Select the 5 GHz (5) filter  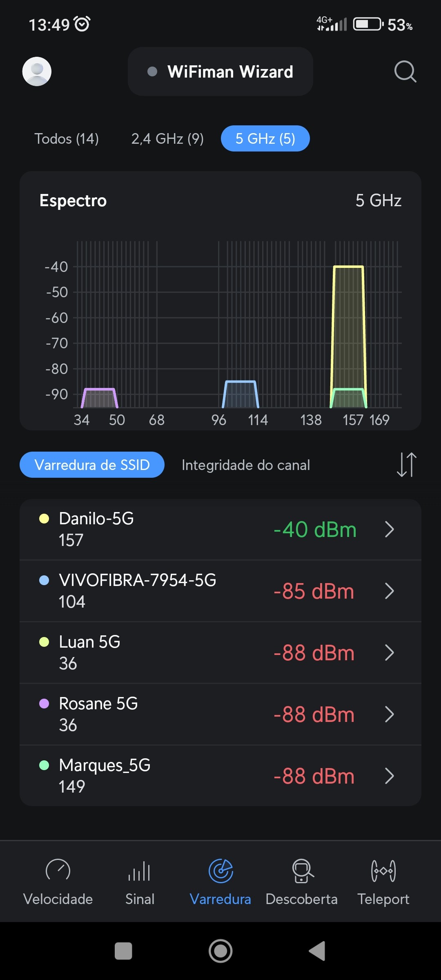[x=265, y=139]
